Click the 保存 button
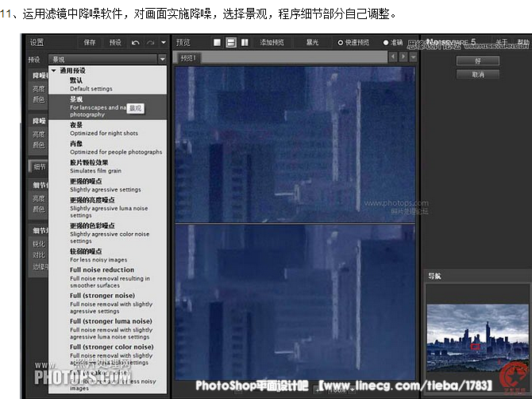The width and height of the screenshot is (532, 399). pyautogui.click(x=90, y=42)
